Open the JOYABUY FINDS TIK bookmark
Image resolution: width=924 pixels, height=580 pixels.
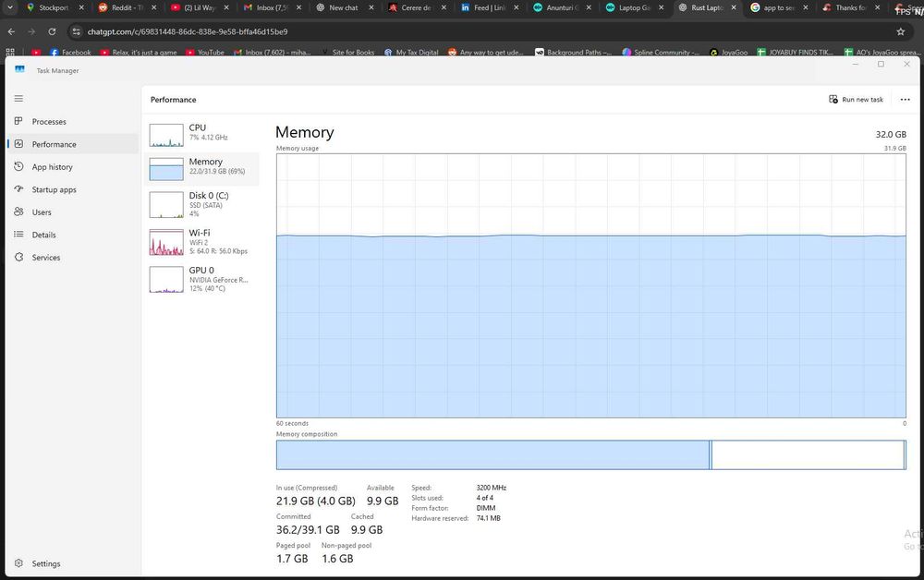pos(795,53)
